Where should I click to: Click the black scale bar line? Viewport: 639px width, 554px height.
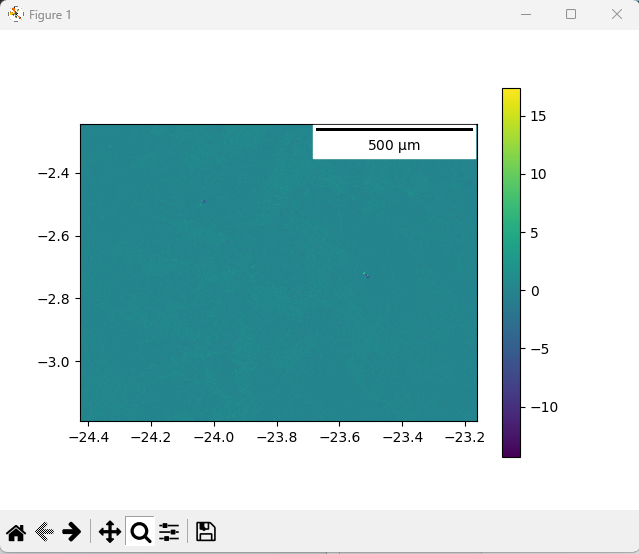[394, 129]
